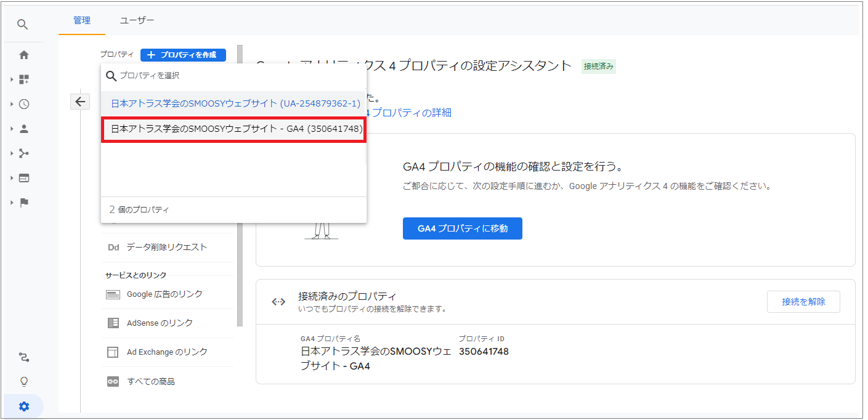Open the Admin gear icon
Screen dimensions: 868x420
(x=24, y=406)
